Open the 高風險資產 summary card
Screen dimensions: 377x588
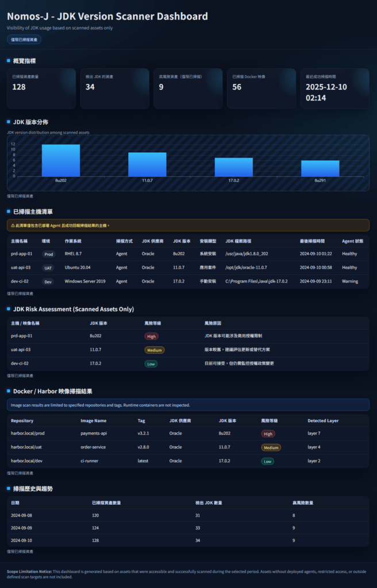pos(188,88)
